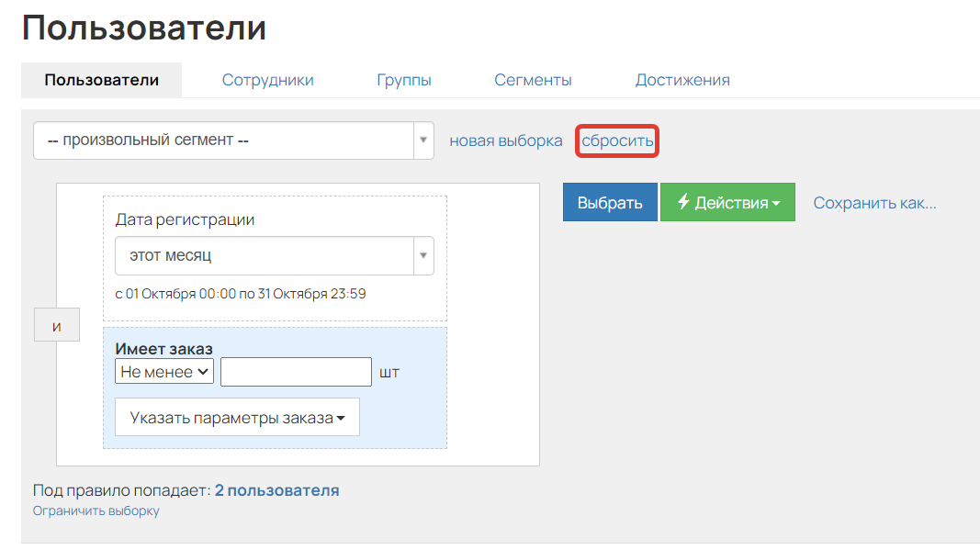The width and height of the screenshot is (980, 550).
Task: Focus the order quantity input field
Action: [297, 371]
